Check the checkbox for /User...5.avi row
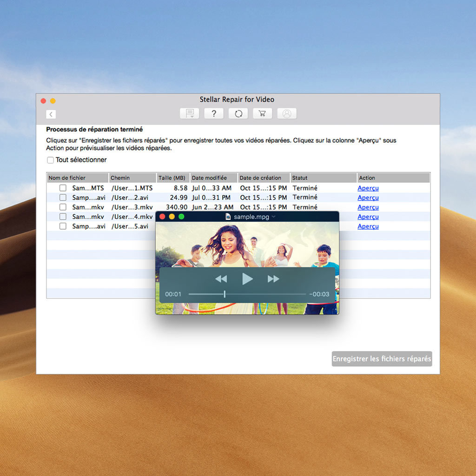Screen dimensions: 476x476 63,226
